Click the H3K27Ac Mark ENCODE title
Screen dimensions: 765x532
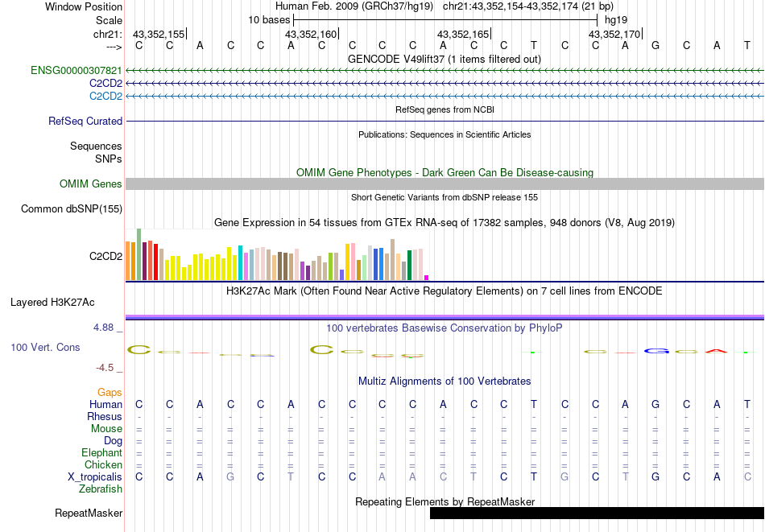coord(445,291)
